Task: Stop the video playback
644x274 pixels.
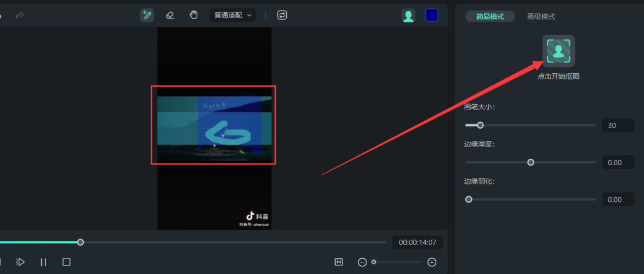Action: point(66,262)
